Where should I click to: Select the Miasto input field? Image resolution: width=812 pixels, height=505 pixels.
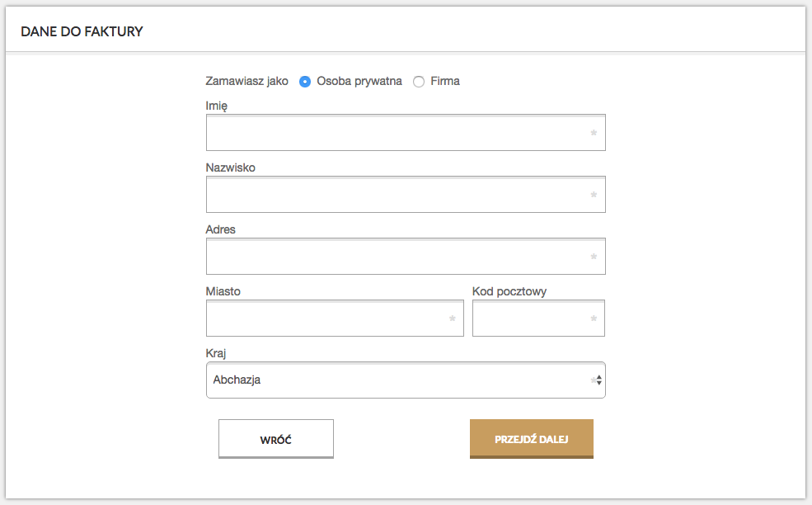[x=335, y=319]
